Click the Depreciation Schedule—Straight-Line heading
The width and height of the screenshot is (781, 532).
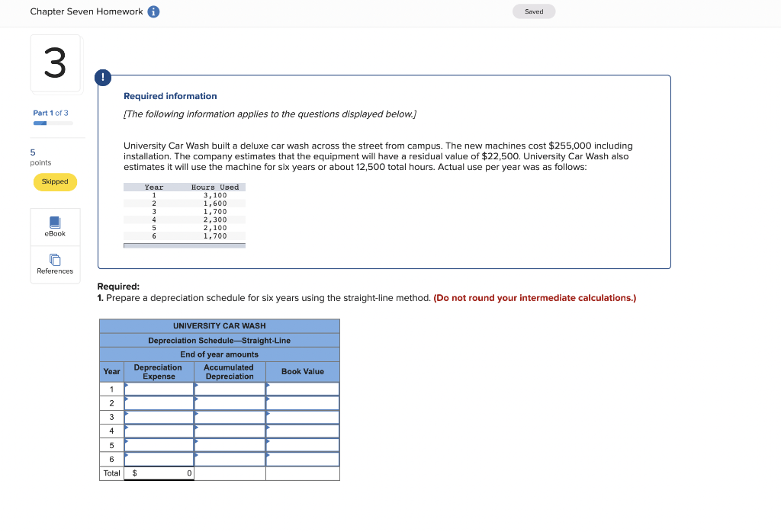coord(220,341)
